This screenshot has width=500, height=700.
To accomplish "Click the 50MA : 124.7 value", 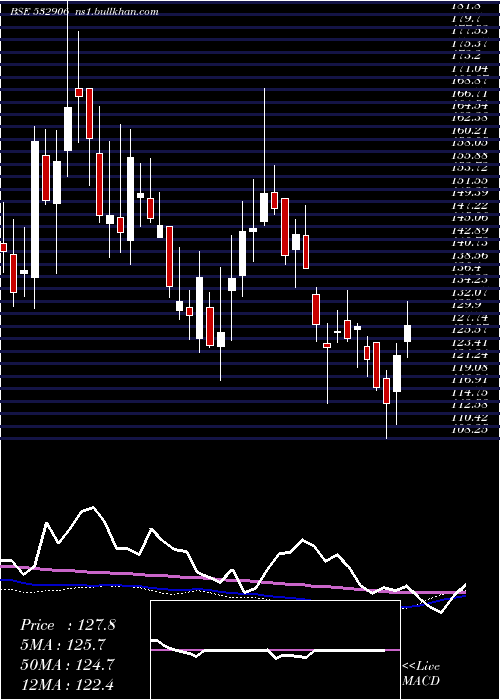I will coord(68,664).
